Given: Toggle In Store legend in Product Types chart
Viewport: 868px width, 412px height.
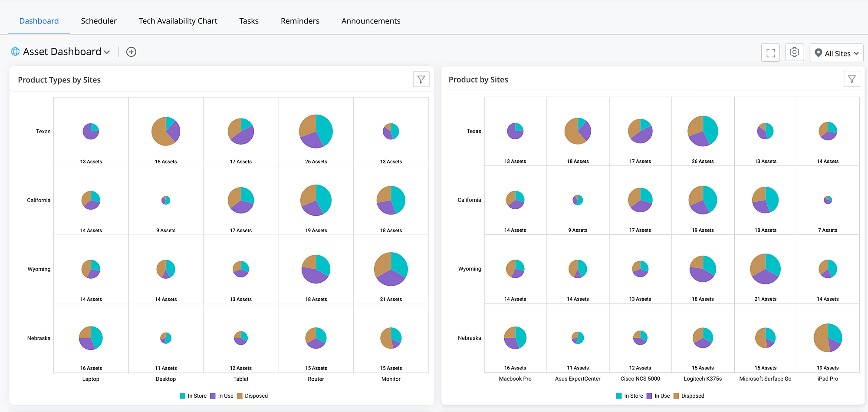Looking at the screenshot, I should 193,396.
